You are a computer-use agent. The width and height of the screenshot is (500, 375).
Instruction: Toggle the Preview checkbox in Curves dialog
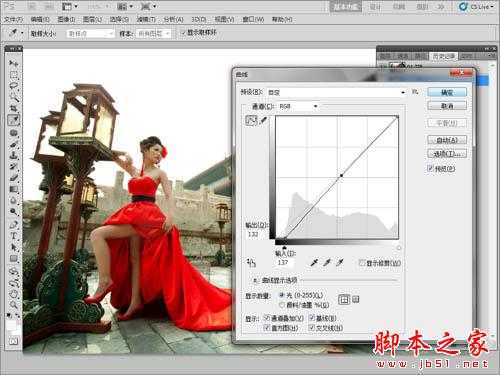pos(430,168)
